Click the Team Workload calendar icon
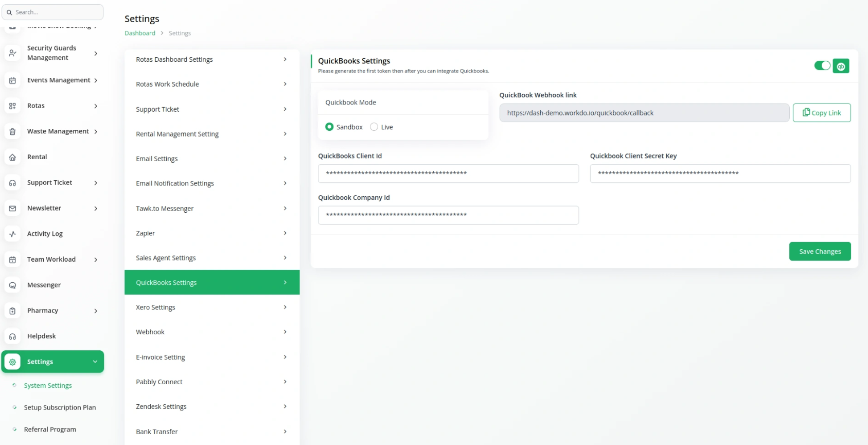 pyautogui.click(x=12, y=260)
